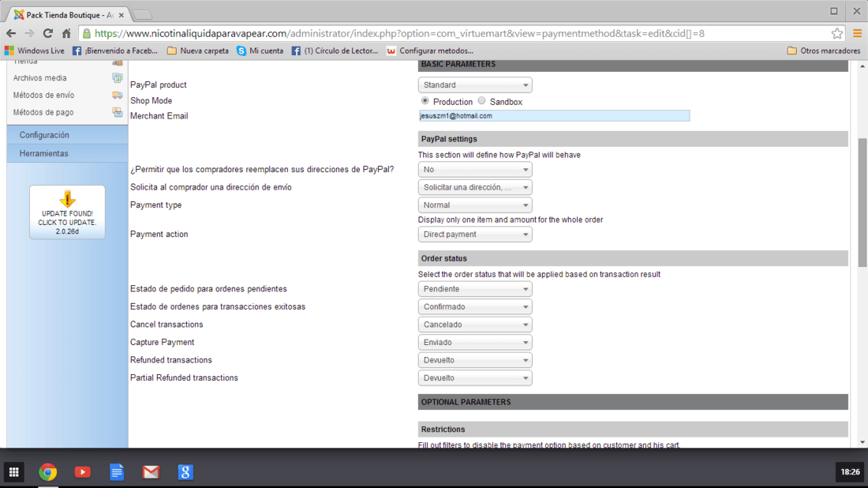Click the browser back arrow

11,33
